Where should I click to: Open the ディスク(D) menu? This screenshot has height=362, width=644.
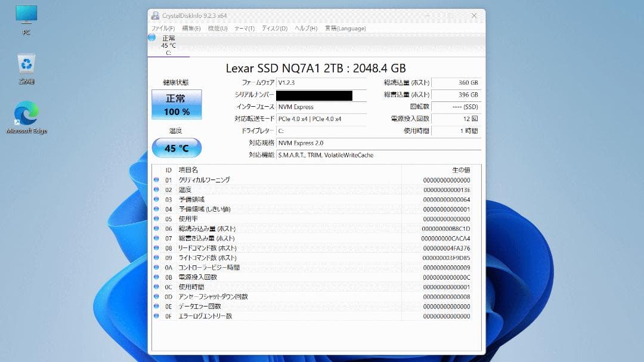tap(274, 28)
